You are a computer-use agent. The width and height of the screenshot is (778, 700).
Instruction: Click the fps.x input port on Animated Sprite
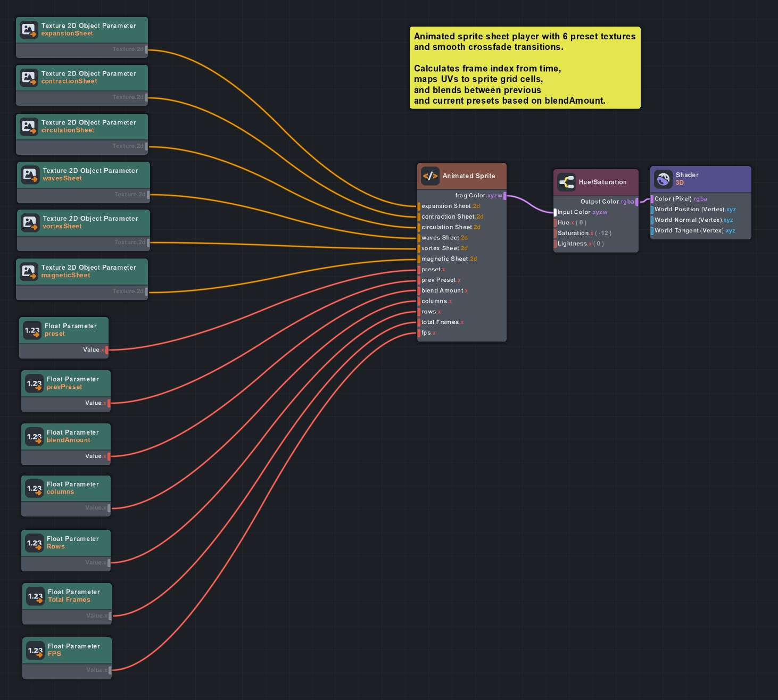[419, 332]
